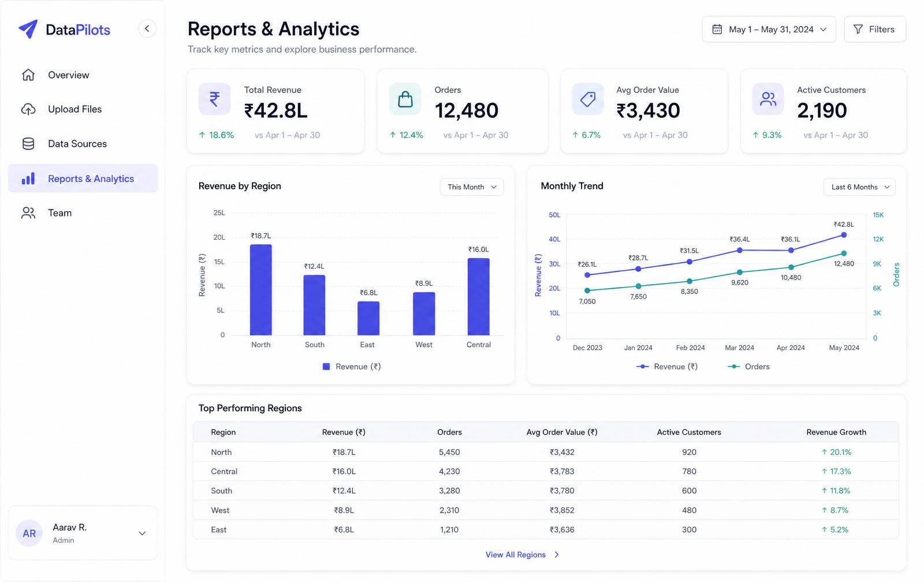Click the North bar in Revenue by Region
The width and height of the screenshot is (924, 582).
click(x=260, y=290)
